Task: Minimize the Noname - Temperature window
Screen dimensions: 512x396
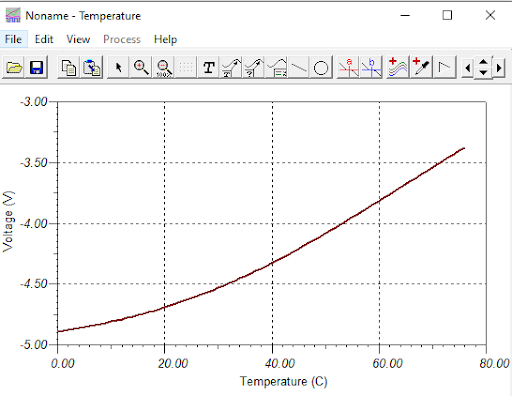Action: (x=405, y=15)
